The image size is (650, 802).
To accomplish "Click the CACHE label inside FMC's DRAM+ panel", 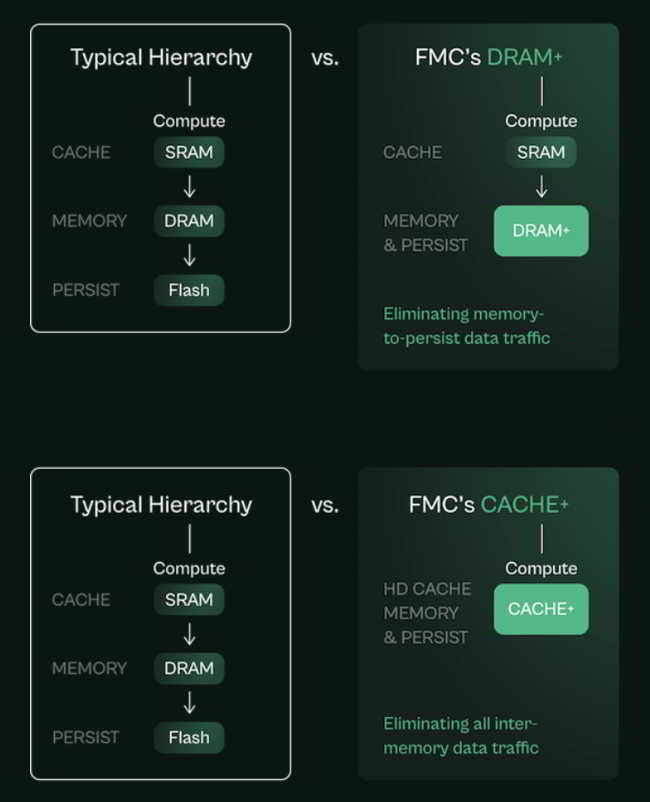I will [x=412, y=152].
